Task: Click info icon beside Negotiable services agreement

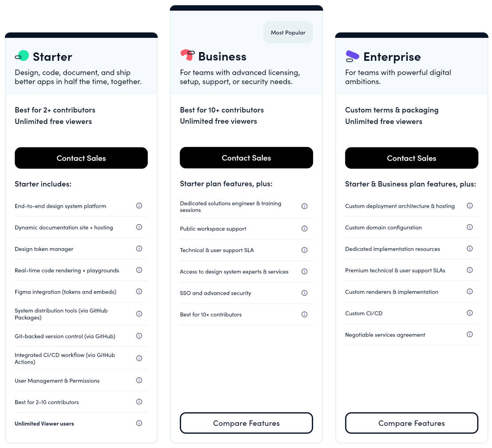Action: (469, 334)
